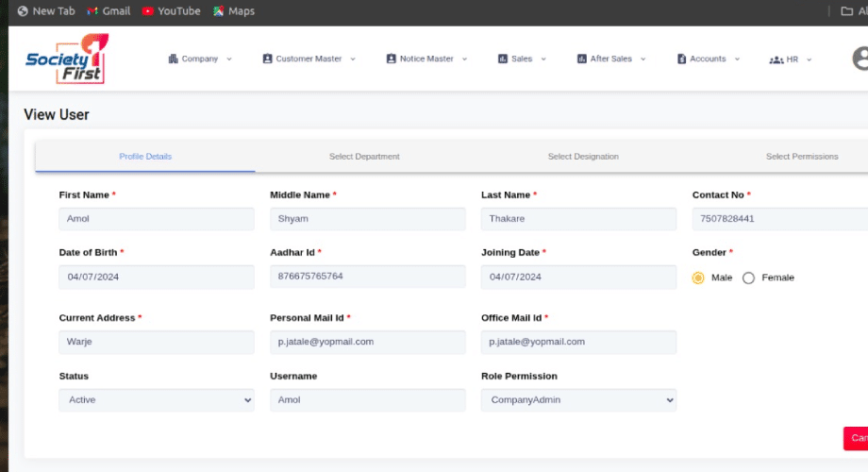
Task: Click the Notice Master icon
Action: 391,59
